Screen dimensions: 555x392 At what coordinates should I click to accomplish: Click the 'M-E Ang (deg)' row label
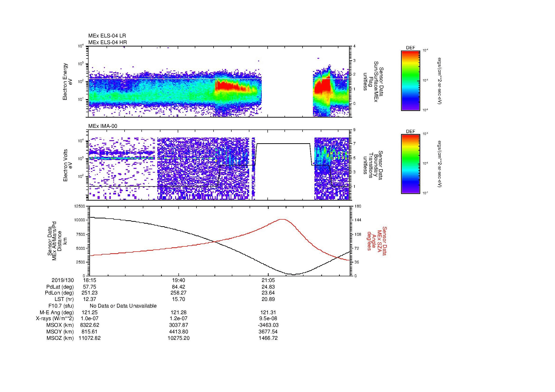point(57,313)
